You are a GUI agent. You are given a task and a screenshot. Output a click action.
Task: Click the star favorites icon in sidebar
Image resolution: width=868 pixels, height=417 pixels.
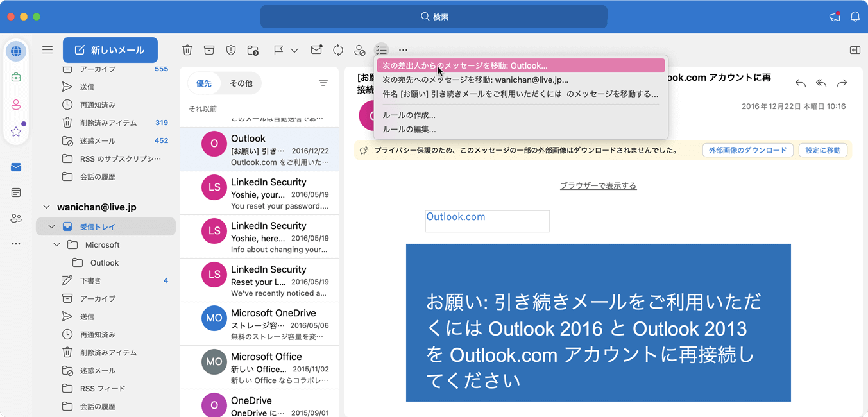point(16,132)
